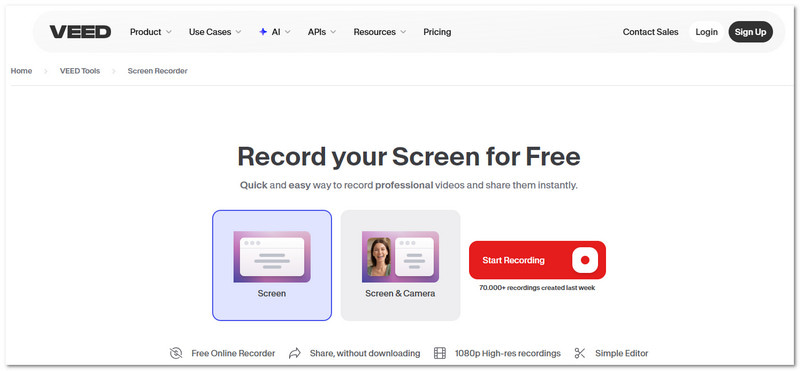Click the Sign Up button
Viewport: 800px width, 371px height.
751,32
